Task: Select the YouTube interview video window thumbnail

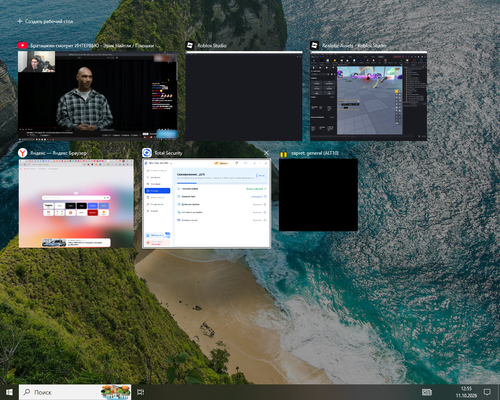Action: 98,96
